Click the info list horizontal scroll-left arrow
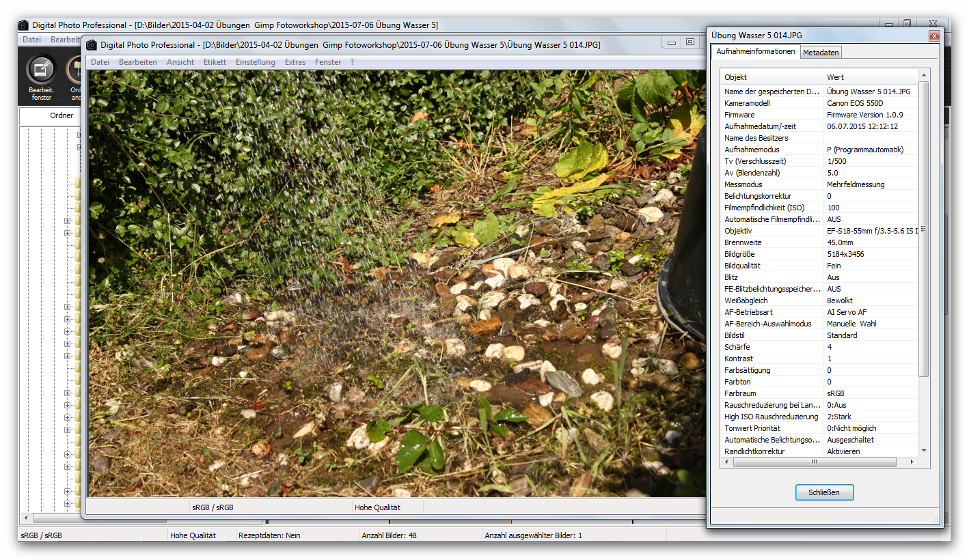Image resolution: width=969 pixels, height=560 pixels. 726,462
